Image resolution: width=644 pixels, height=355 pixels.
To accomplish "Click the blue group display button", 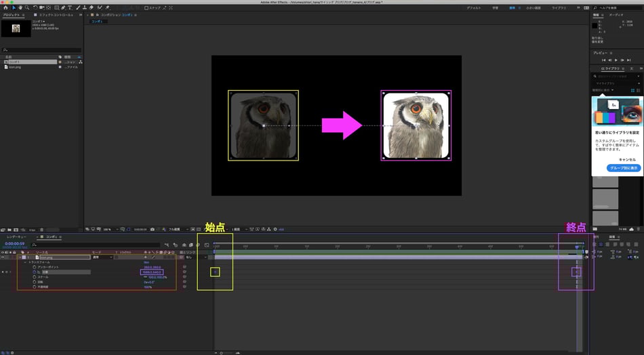I will [623, 167].
